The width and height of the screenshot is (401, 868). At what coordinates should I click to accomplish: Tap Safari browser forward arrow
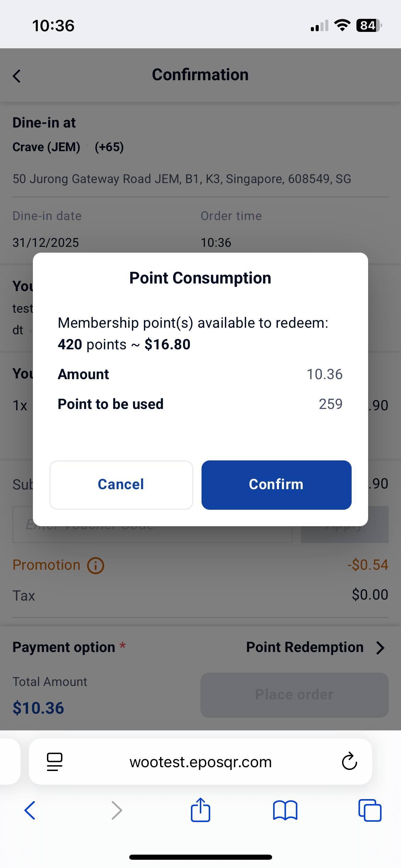(x=117, y=810)
